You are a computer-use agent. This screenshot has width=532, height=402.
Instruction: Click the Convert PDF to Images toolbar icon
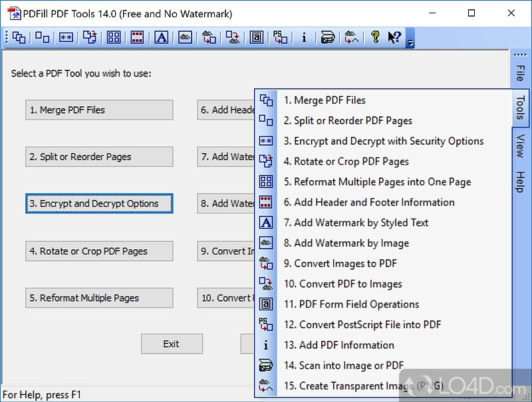233,37
